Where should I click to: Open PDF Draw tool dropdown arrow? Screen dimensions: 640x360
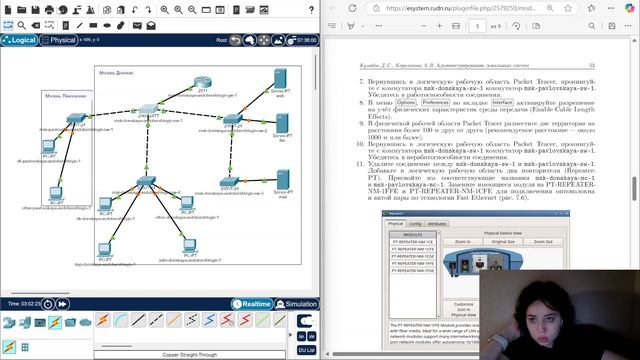pos(363,26)
